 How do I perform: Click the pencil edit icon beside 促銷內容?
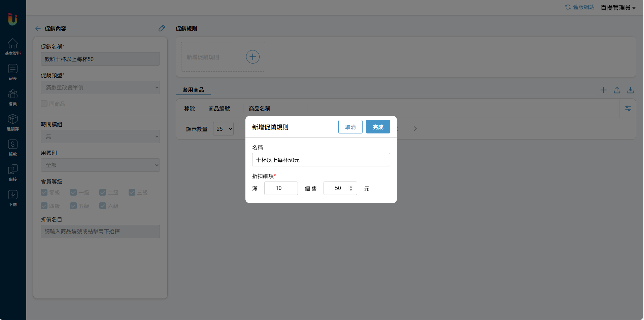click(162, 28)
